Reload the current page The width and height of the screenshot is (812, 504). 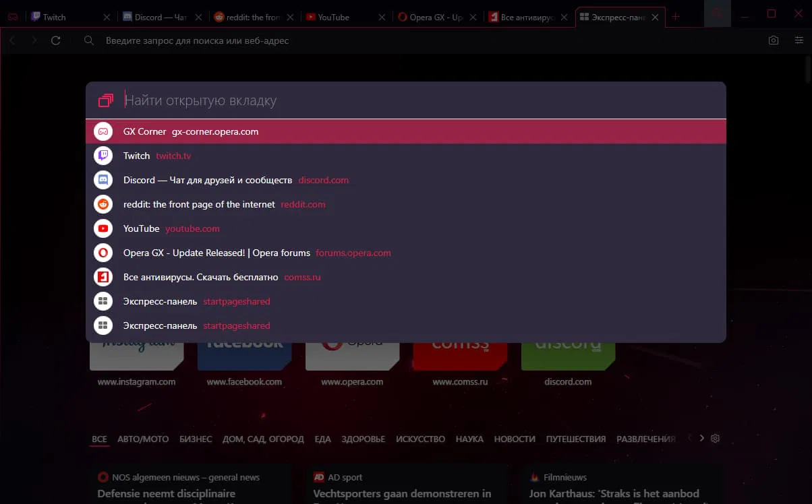[56, 40]
